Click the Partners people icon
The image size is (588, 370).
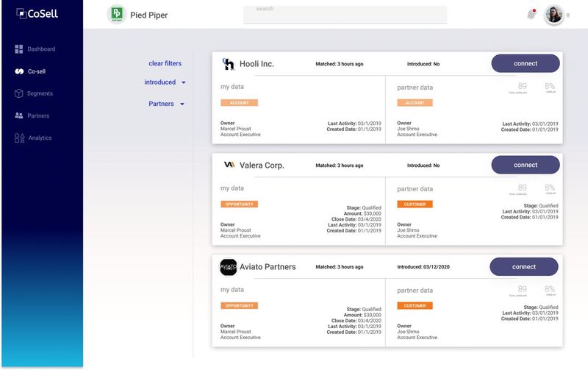tap(19, 115)
